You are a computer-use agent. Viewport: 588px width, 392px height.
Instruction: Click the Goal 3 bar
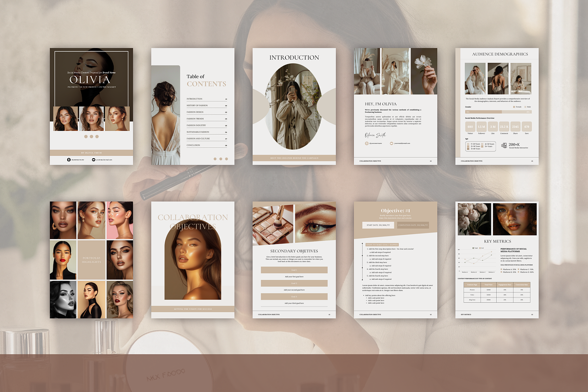[x=294, y=296]
